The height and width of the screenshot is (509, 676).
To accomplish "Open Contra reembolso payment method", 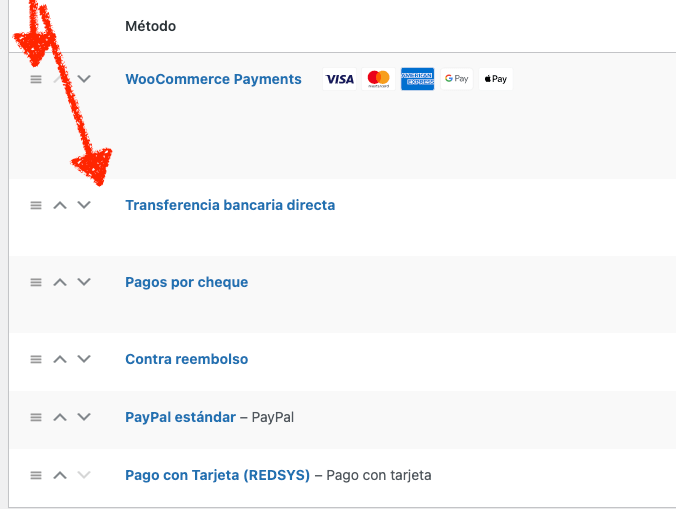I will pos(187,359).
